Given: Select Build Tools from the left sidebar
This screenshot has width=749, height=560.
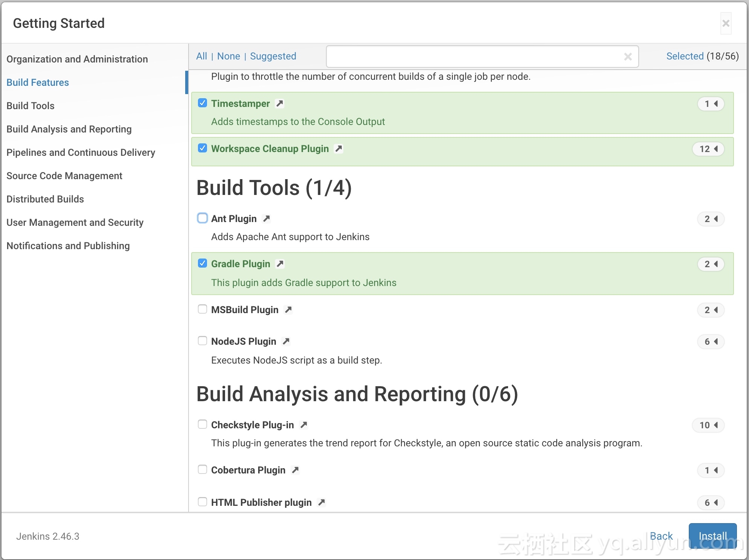Looking at the screenshot, I should [30, 106].
